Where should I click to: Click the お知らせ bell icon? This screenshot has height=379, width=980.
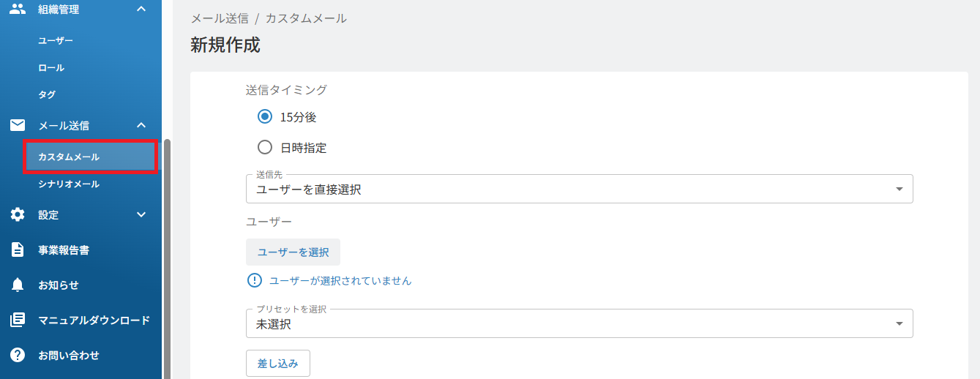18,285
